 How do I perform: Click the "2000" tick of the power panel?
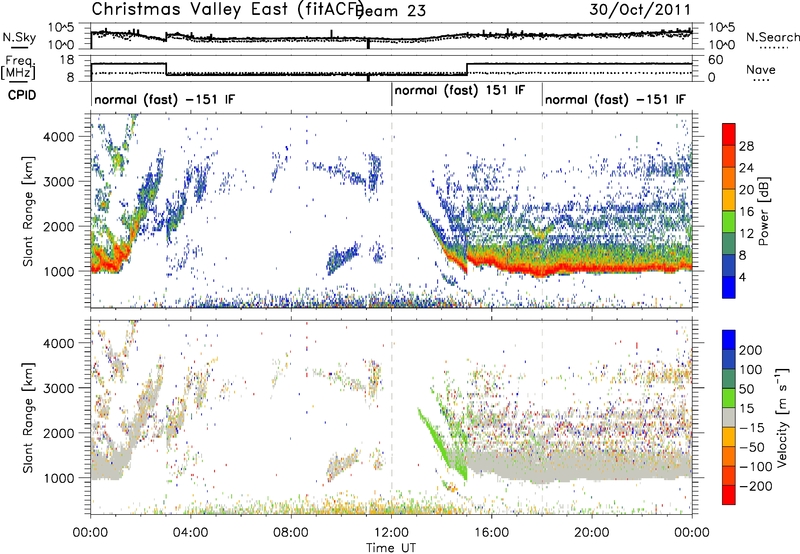click(58, 226)
